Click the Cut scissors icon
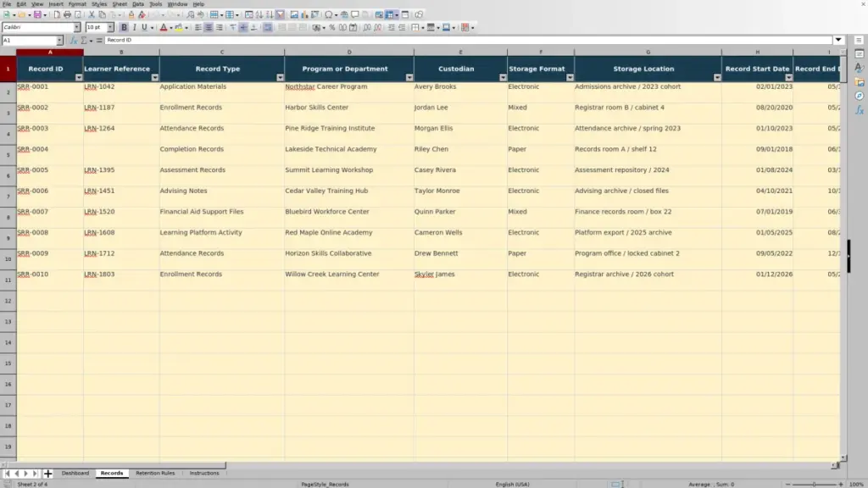The width and height of the screenshot is (868, 488). [92, 14]
